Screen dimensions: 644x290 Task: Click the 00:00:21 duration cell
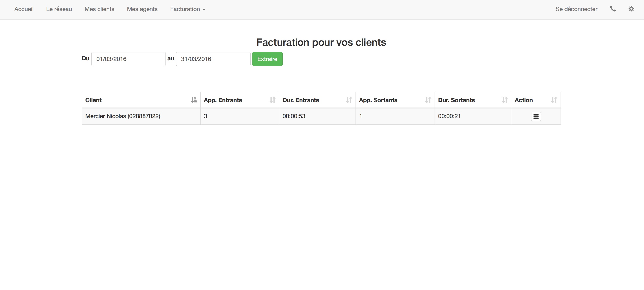(473, 116)
